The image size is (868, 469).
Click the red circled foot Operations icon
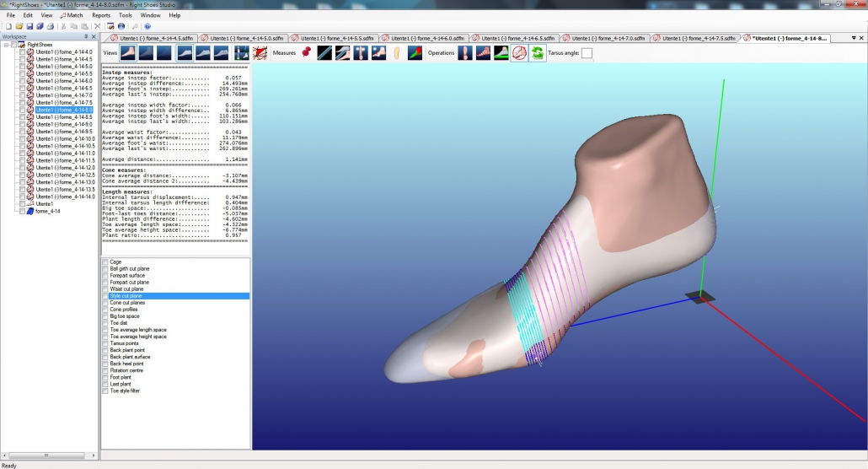(519, 52)
